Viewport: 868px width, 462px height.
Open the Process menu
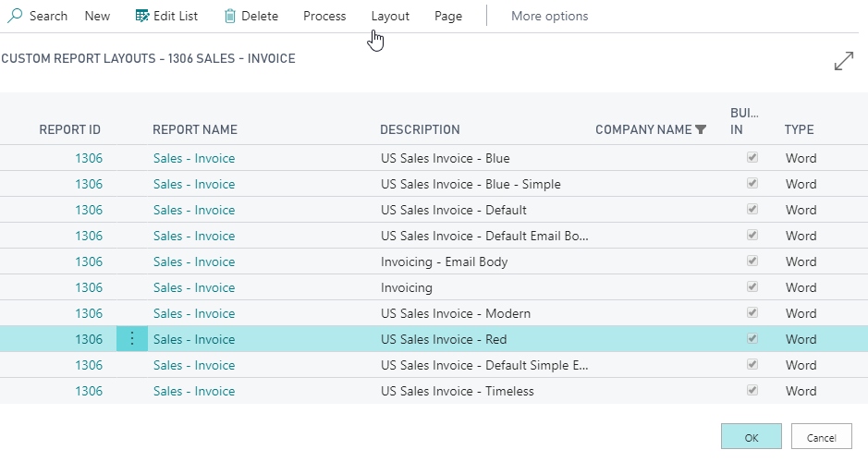click(x=324, y=16)
